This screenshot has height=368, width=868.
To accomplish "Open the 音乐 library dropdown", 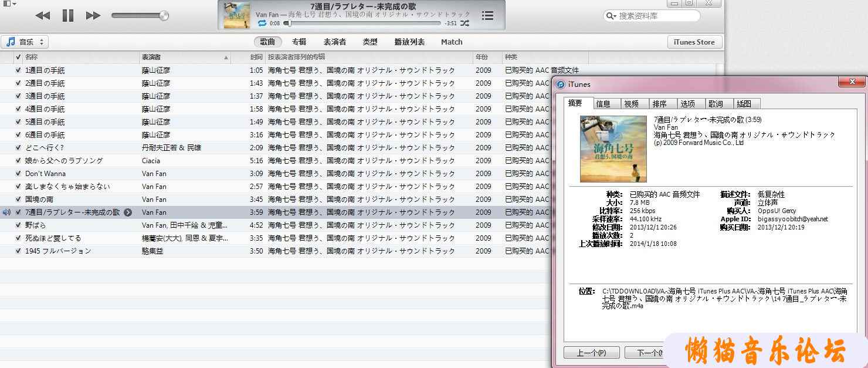I will (25, 42).
